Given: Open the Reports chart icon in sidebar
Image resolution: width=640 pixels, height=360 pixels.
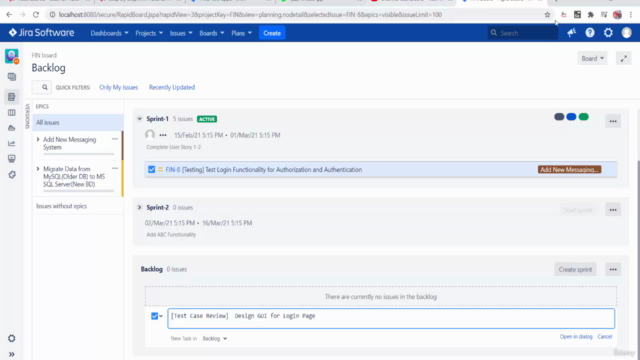Looking at the screenshot, I should pos(11,143).
